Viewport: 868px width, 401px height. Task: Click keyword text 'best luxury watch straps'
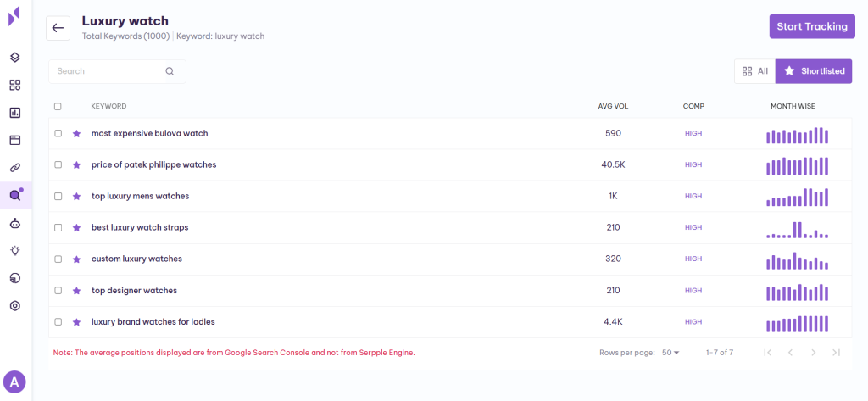pyautogui.click(x=140, y=228)
